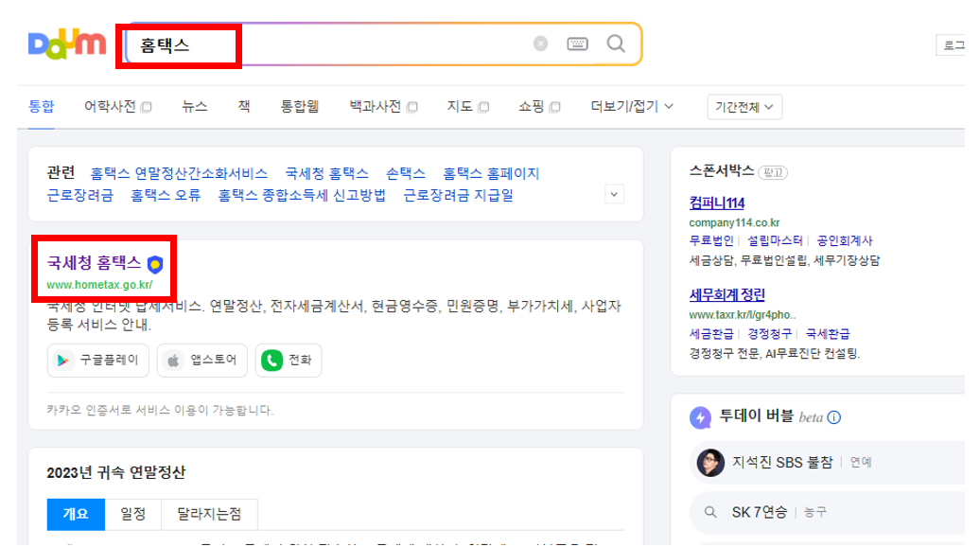This screenshot has width=980, height=547.
Task: Toggle the checkbox next to 쇼핑
Action: (553, 106)
